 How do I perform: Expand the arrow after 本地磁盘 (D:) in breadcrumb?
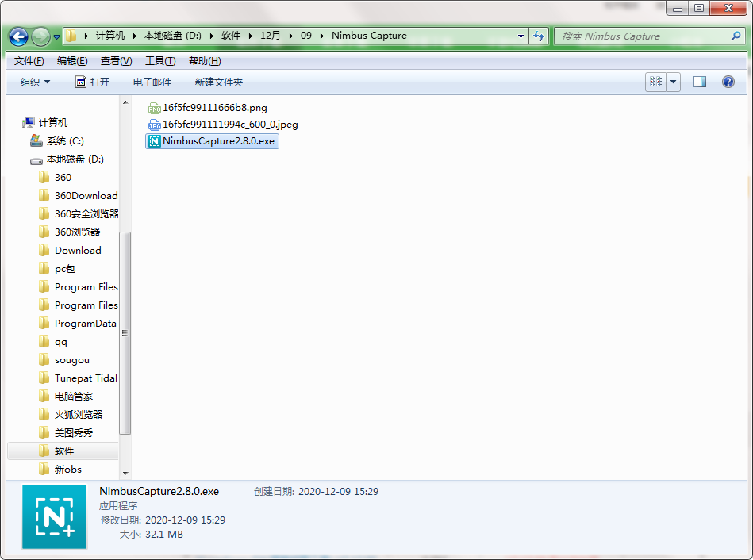[x=211, y=36]
